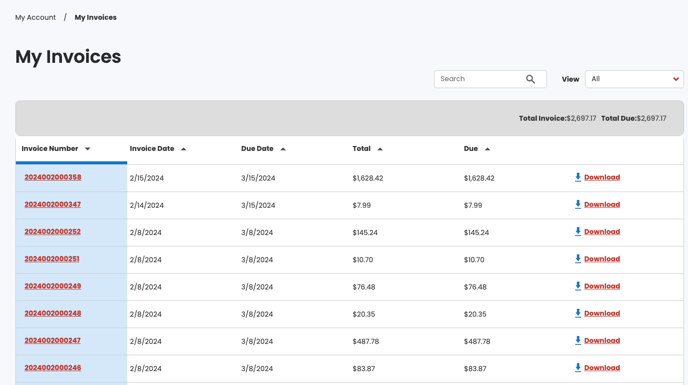Download link text for invoice 2024002000249
The image size is (688, 385).
[602, 286]
